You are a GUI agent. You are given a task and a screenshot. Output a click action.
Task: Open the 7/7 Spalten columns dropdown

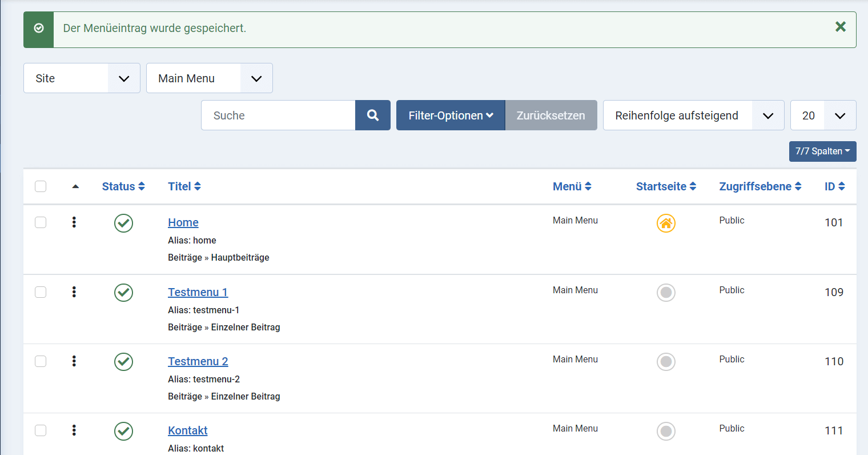point(822,151)
